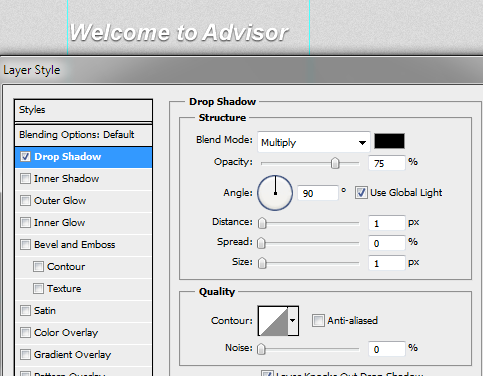Enable the Satin checkbox
The image size is (483, 376).
(x=25, y=311)
